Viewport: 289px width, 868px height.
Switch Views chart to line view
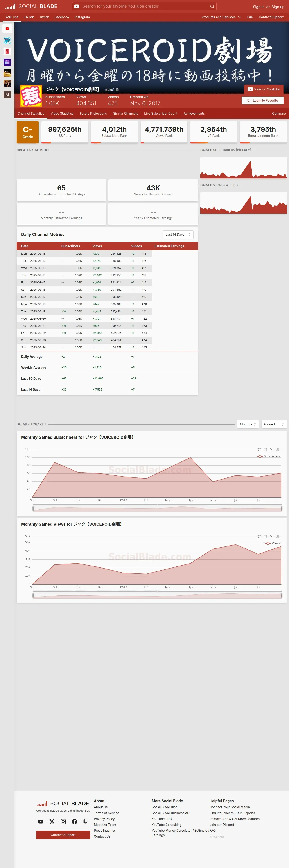(271, 537)
